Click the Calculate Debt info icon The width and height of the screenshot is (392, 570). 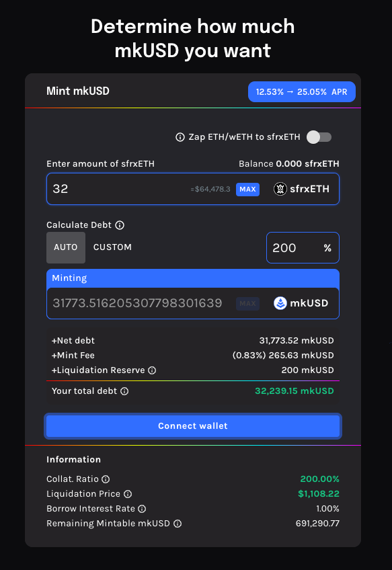click(120, 225)
